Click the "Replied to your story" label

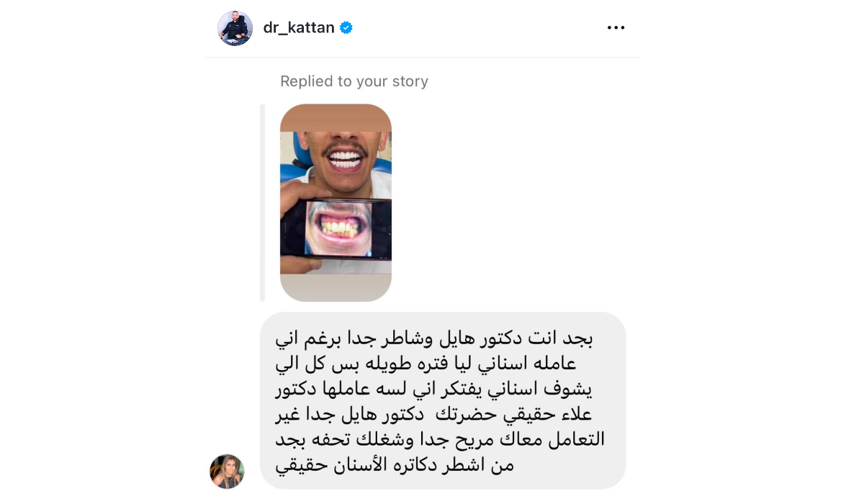[x=354, y=81]
